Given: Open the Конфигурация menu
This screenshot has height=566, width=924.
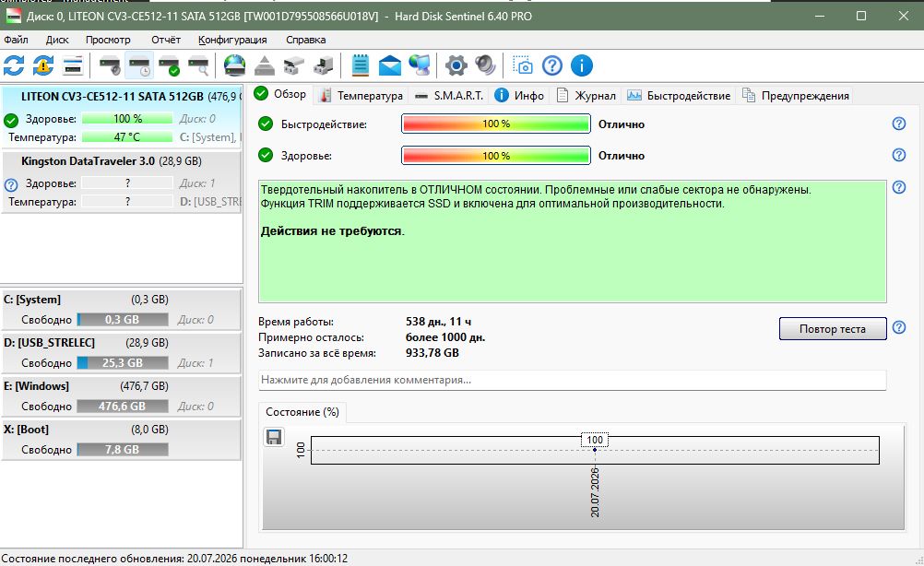Looking at the screenshot, I should (232, 40).
